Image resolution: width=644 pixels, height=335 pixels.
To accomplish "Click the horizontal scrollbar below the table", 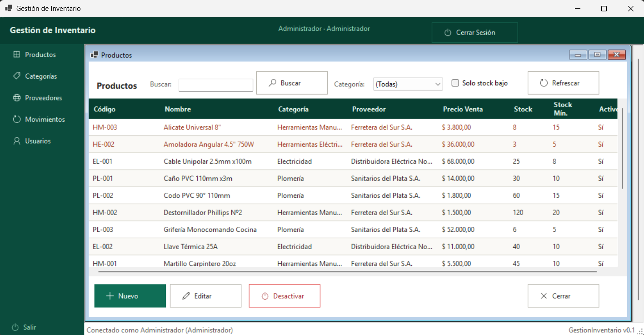I will click(x=347, y=272).
